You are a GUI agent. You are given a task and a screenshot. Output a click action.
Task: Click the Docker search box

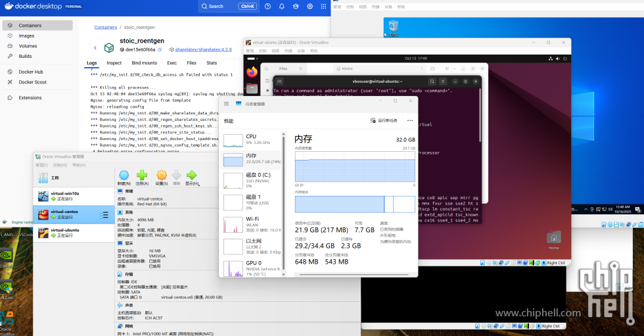click(228, 6)
